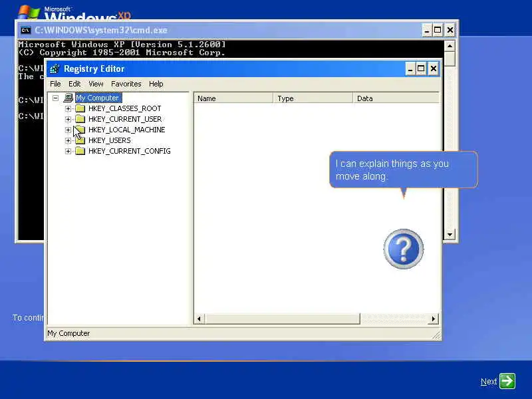
Task: Expand the HKEY_CLASSES_ROOT key
Action: 68,108
